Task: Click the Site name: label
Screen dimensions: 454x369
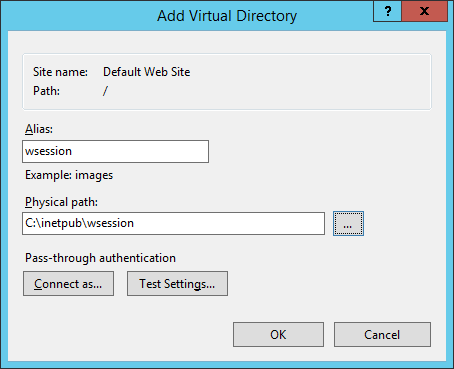Action: pos(60,72)
